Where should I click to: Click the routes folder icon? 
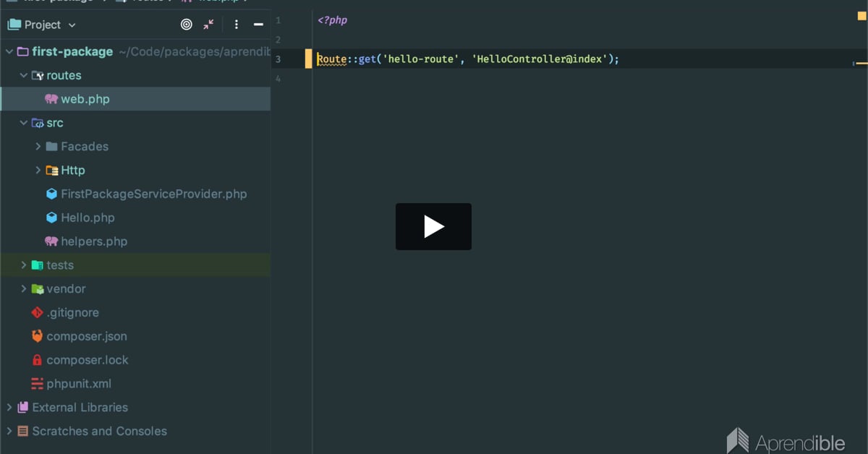(x=38, y=75)
